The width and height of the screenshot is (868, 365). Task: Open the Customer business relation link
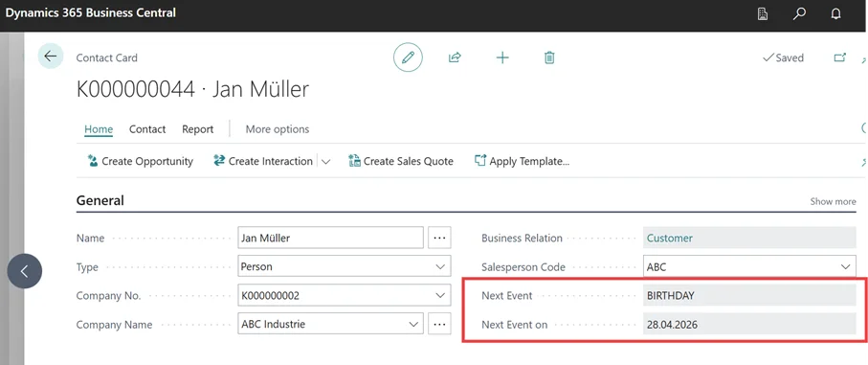tap(670, 239)
